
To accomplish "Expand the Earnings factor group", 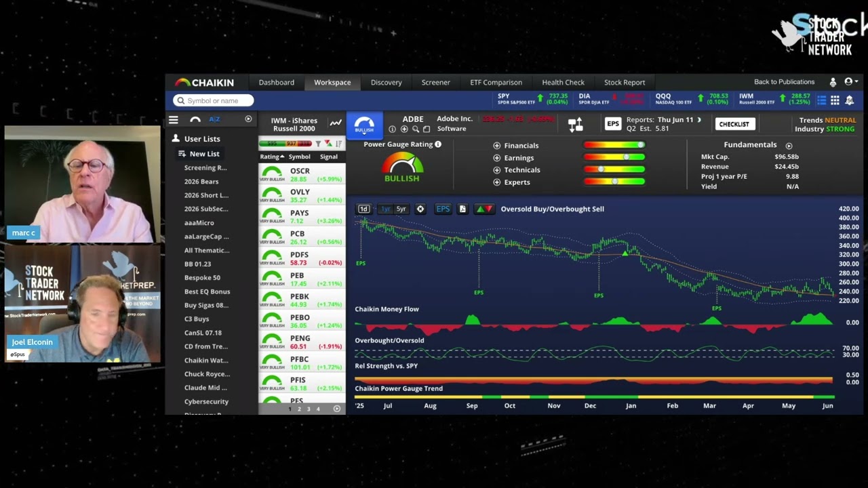I will (x=497, y=158).
